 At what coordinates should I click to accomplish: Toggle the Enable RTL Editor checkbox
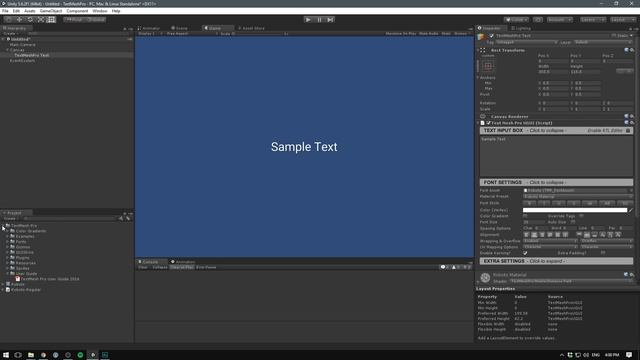pyautogui.click(x=628, y=131)
